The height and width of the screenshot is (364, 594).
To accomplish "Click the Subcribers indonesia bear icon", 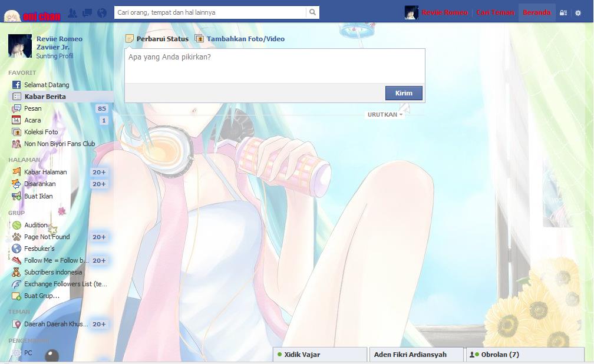I will tap(16, 272).
